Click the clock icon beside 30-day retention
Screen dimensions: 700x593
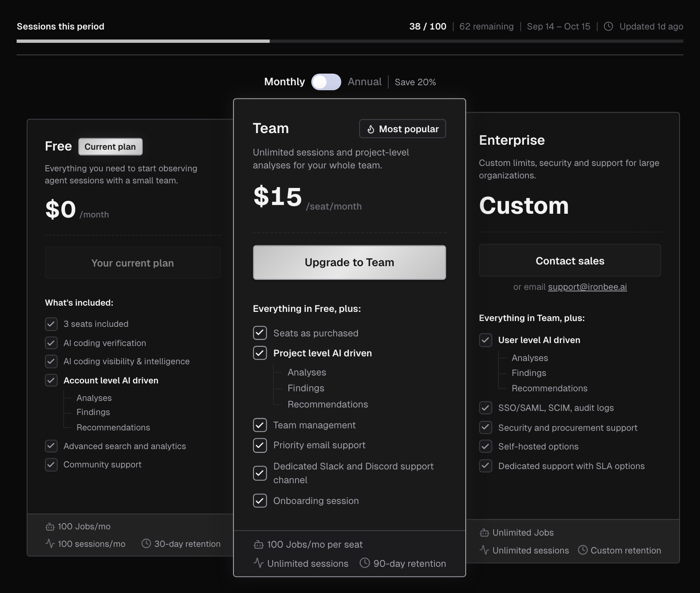[x=146, y=544]
